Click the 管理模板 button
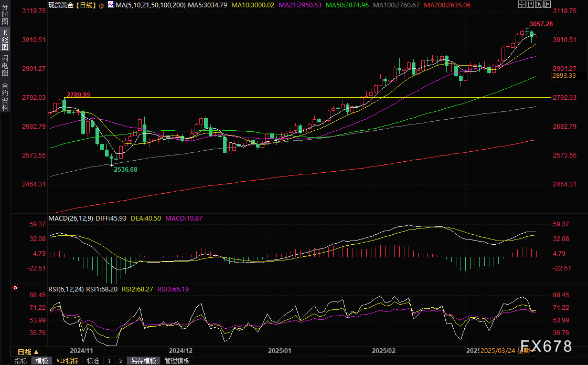Viewport: 588px width, 365px height. click(177, 361)
